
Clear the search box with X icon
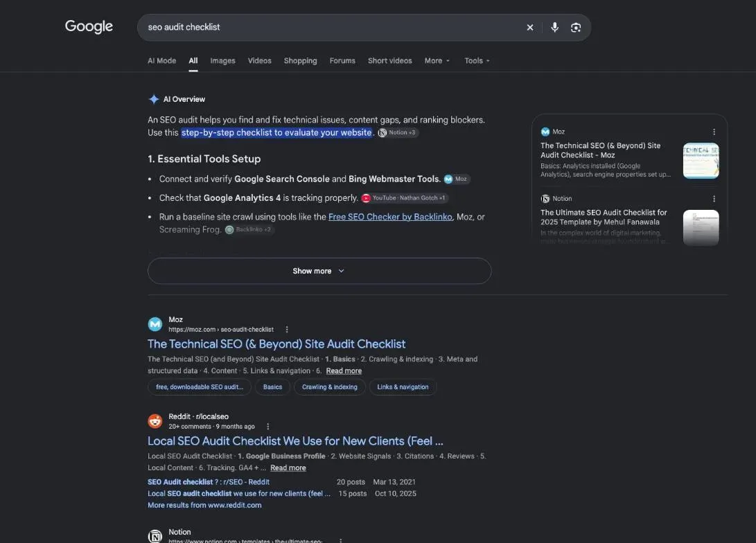pyautogui.click(x=530, y=28)
